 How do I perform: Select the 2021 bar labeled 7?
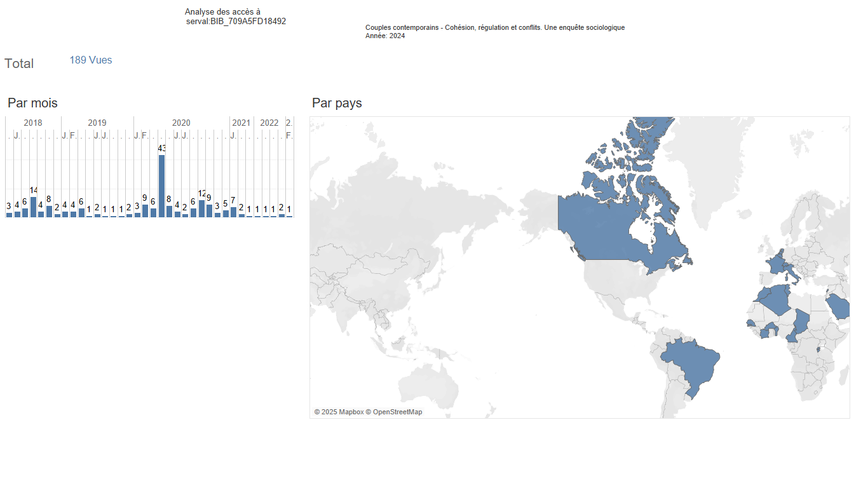[x=233, y=212]
